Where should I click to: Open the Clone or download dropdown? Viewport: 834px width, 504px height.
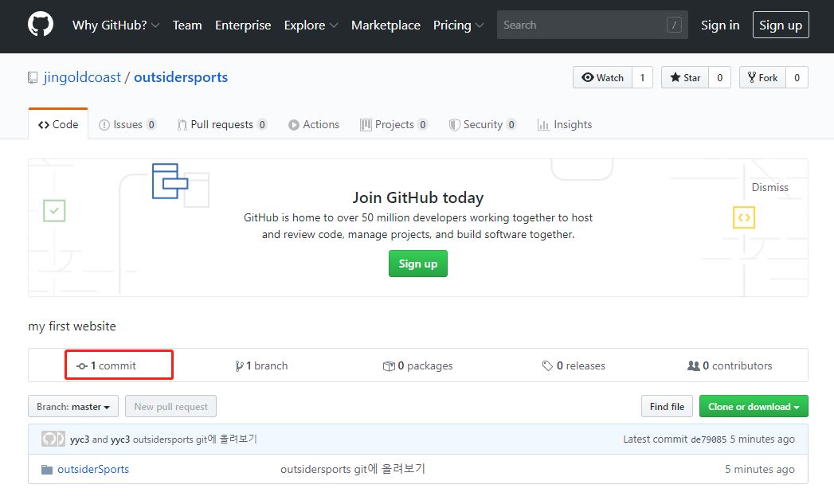(754, 407)
